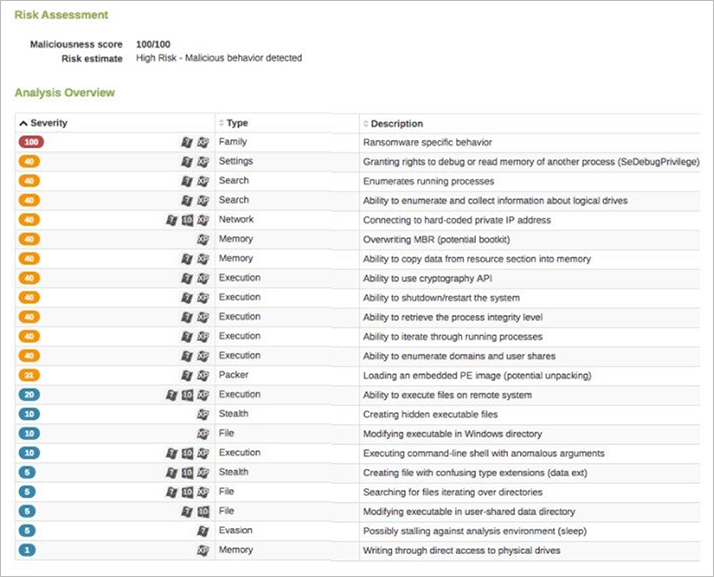Sort the table by the Description column
Image resolution: width=714 pixels, height=577 pixels.
tap(393, 123)
